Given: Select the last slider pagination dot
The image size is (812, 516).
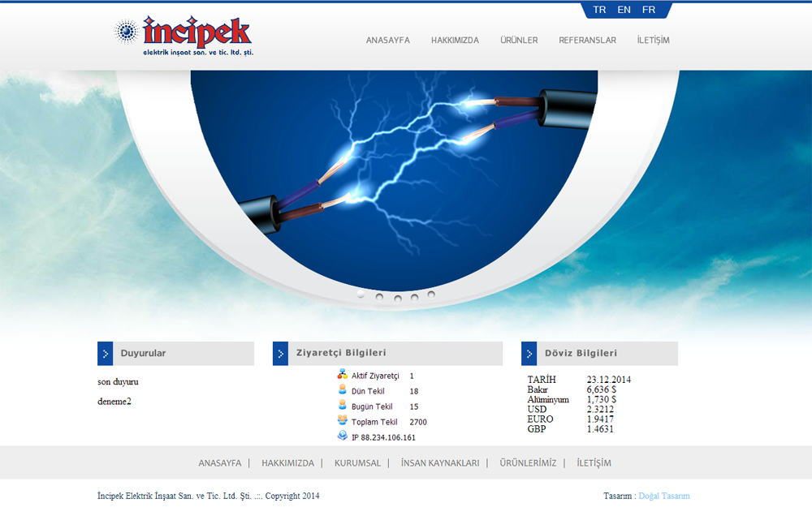Looking at the screenshot, I should [431, 295].
